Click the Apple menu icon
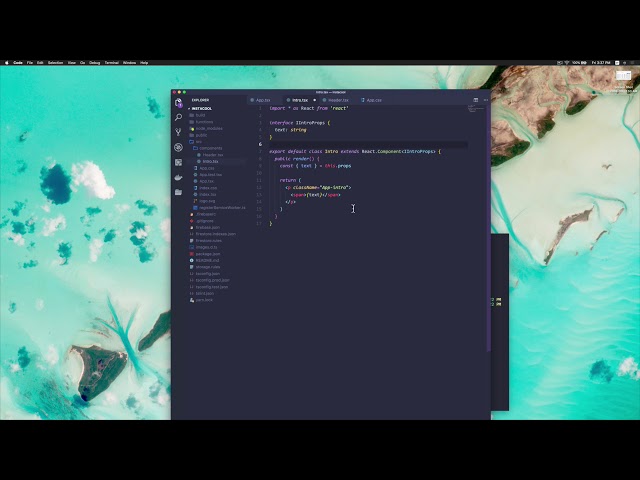The height and width of the screenshot is (480, 640). pyautogui.click(x=7, y=63)
